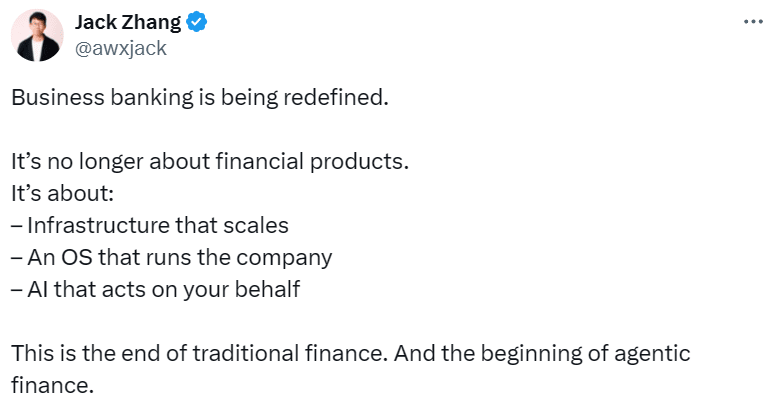This screenshot has height=399, width=771.
Task: Click the blue verified badge
Action: (197, 22)
